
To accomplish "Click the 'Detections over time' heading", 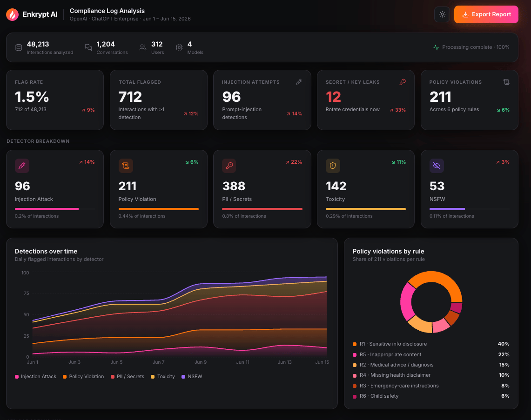I will tap(46, 252).
